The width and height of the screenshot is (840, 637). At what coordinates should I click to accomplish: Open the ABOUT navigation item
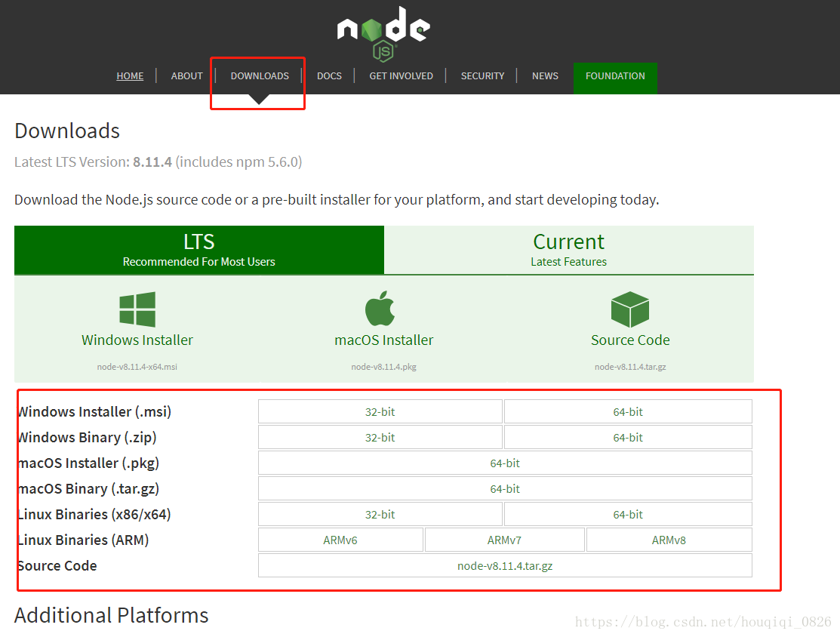pos(187,76)
